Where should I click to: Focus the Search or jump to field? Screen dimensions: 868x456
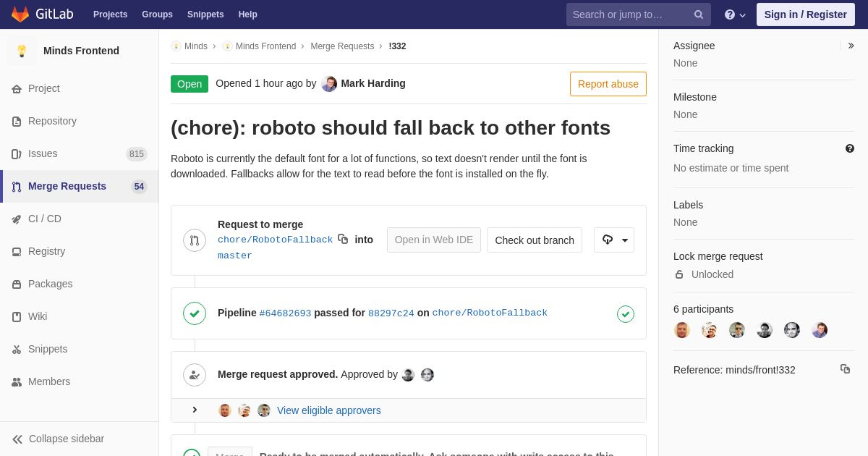pyautogui.click(x=639, y=14)
